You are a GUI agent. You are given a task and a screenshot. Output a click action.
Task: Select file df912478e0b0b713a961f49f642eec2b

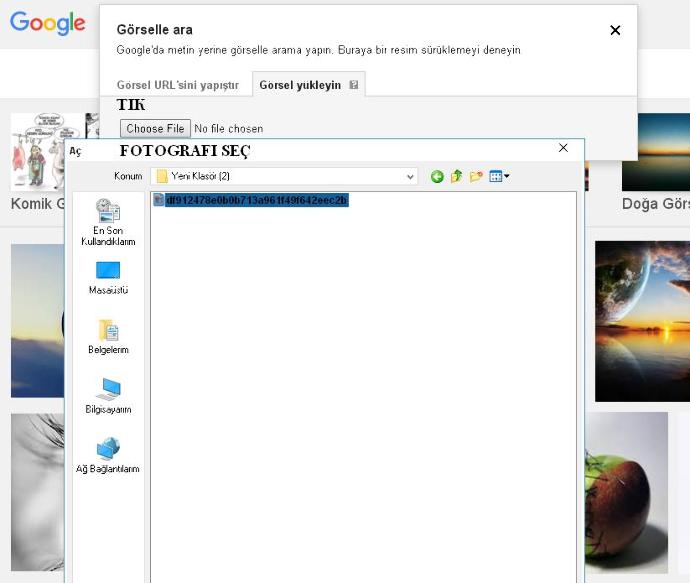257,200
